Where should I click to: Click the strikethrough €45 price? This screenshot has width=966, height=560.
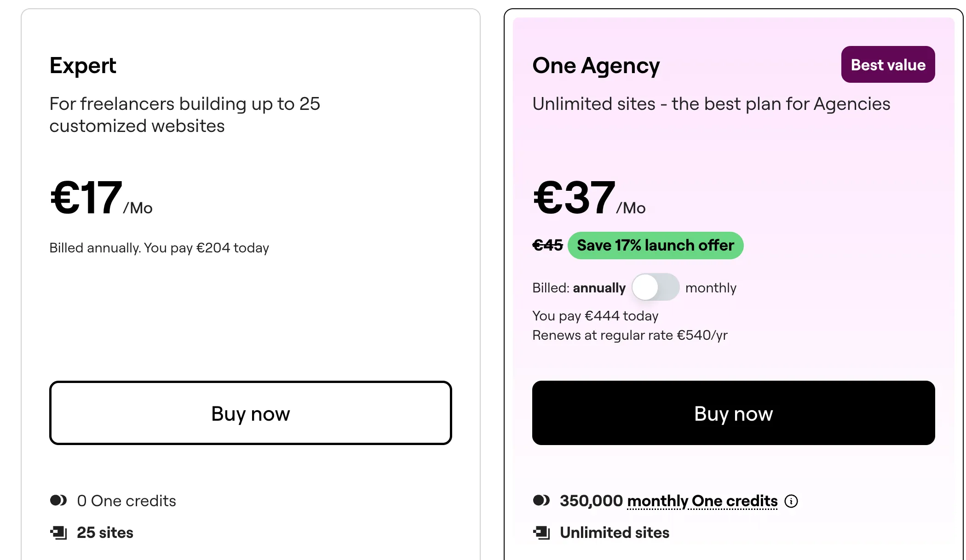(547, 245)
